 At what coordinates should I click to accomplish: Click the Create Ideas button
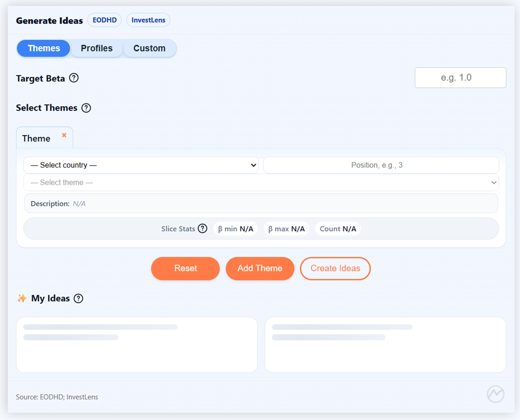click(335, 268)
